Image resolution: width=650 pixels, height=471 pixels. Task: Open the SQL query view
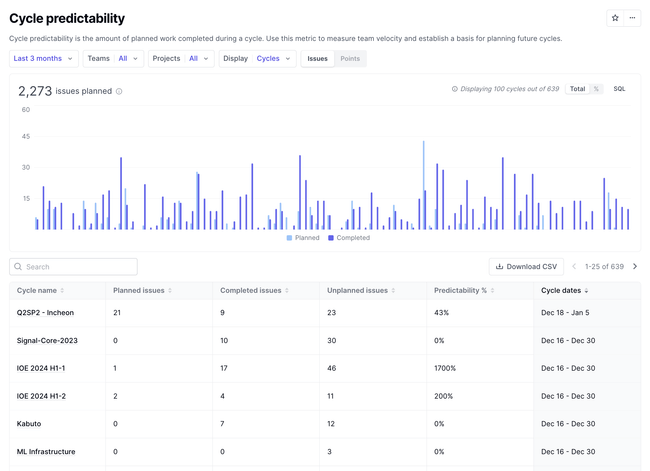pyautogui.click(x=619, y=89)
